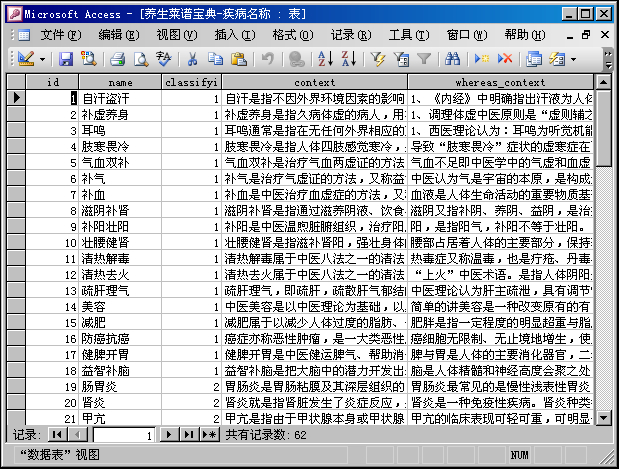Screen dimensions: 619x469
Task: Click the Print Preview icon
Action: click(x=141, y=59)
